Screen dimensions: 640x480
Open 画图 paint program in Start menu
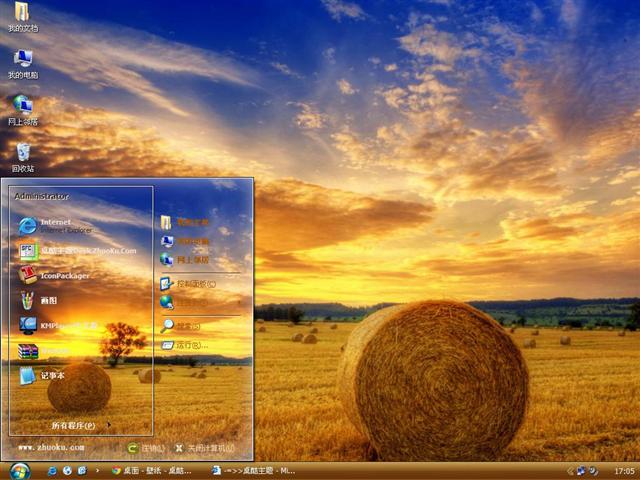point(39,300)
